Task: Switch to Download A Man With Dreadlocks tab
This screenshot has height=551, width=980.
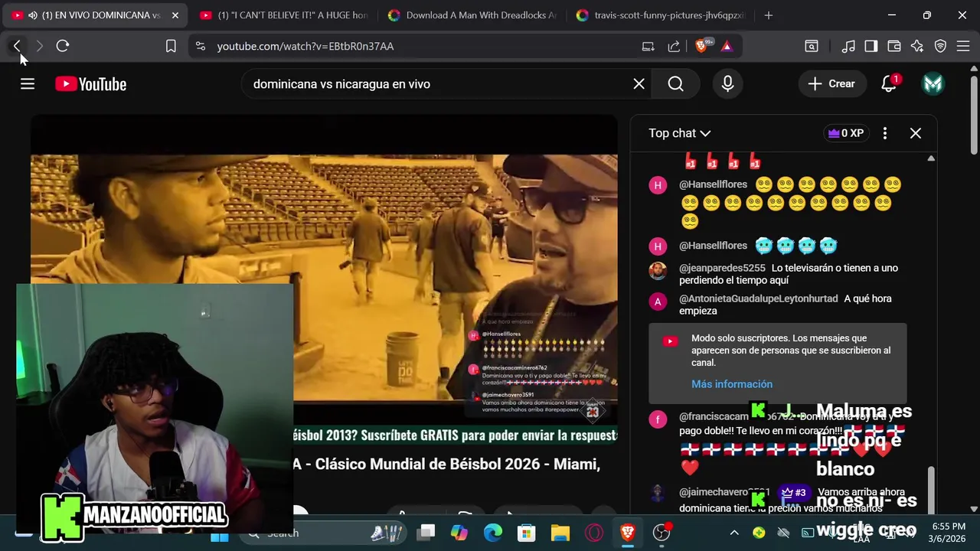Action: tap(472, 15)
